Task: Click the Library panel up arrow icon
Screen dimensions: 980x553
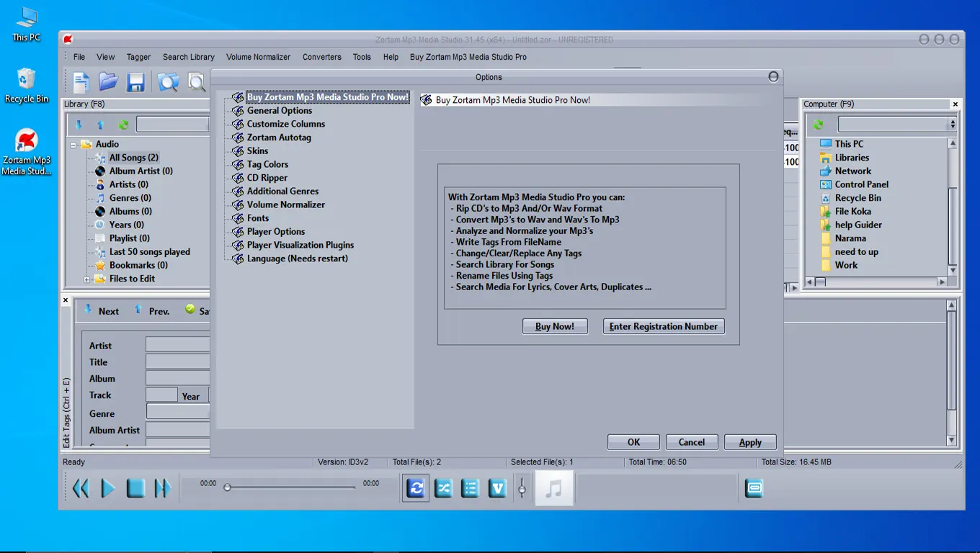Action: click(x=101, y=125)
